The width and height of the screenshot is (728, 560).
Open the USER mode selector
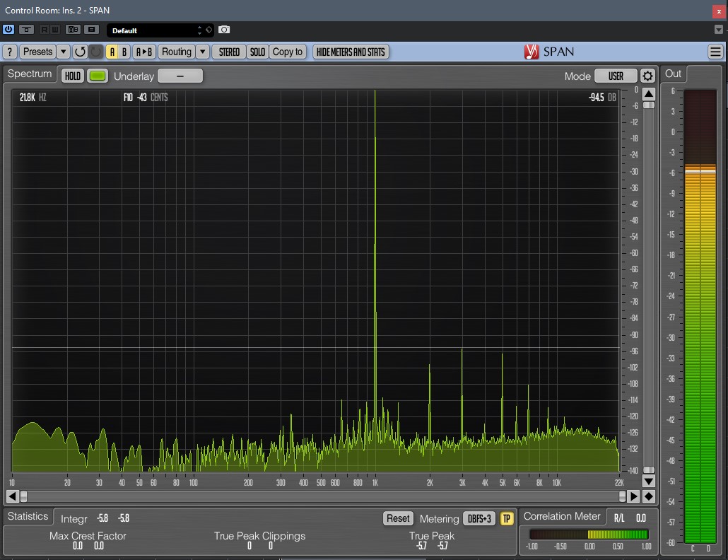click(x=616, y=76)
